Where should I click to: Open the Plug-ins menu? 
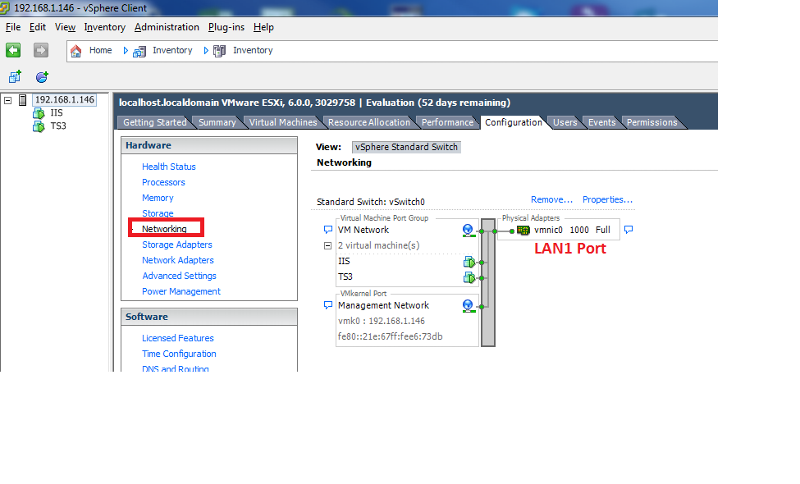tap(226, 27)
